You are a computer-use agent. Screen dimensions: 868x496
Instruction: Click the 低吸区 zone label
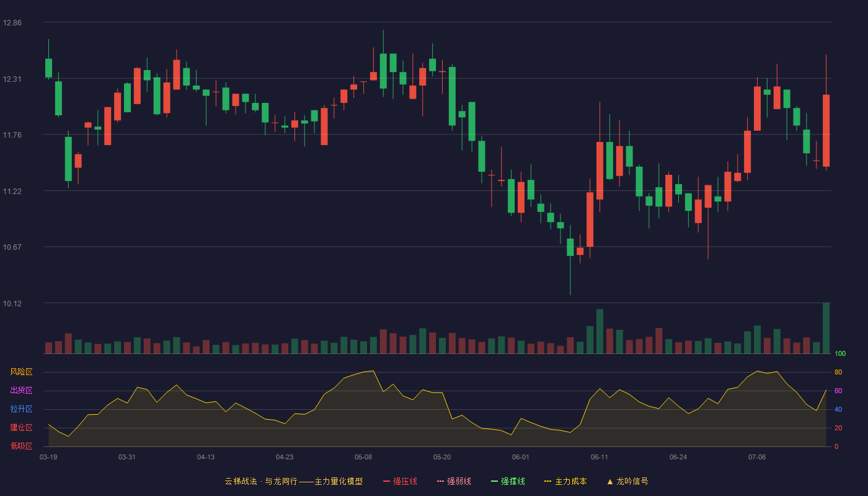[21, 446]
